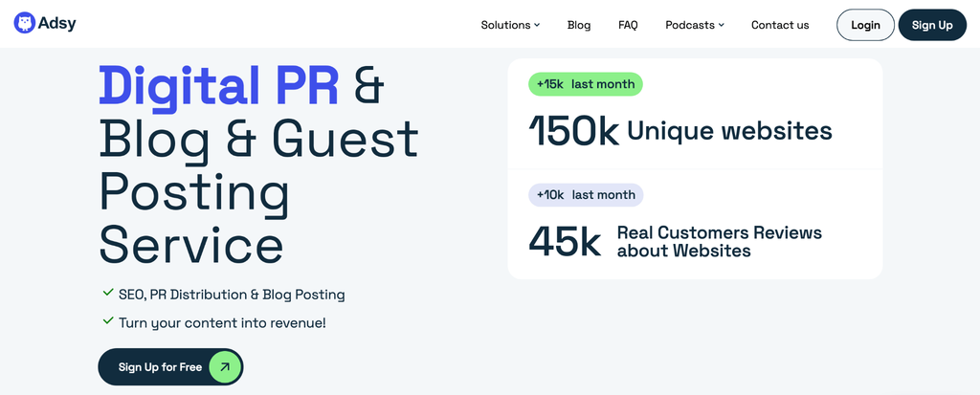980x395 pixels.
Task: Click Sign Up for Free button
Action: [x=170, y=367]
